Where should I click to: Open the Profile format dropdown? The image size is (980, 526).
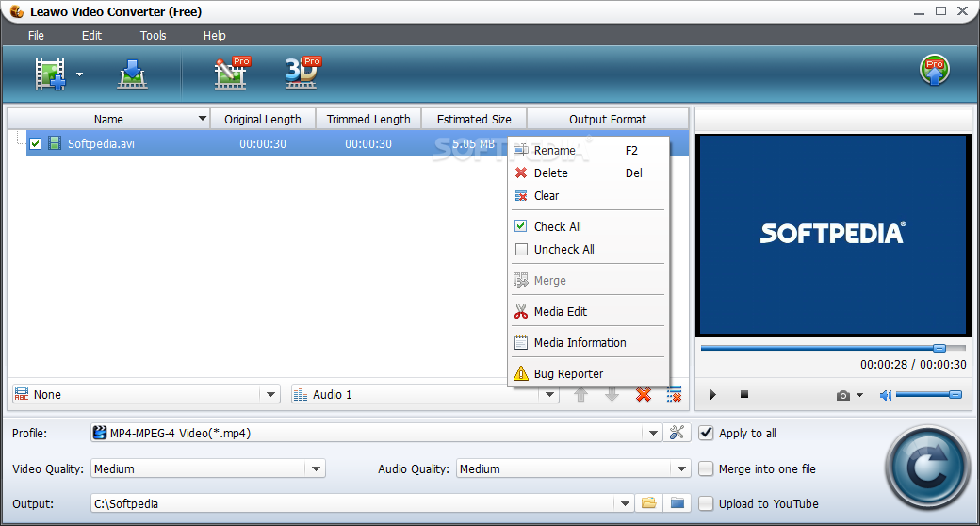[x=652, y=433]
